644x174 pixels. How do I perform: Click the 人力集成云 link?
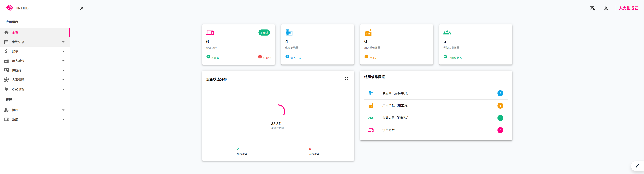[629, 8]
